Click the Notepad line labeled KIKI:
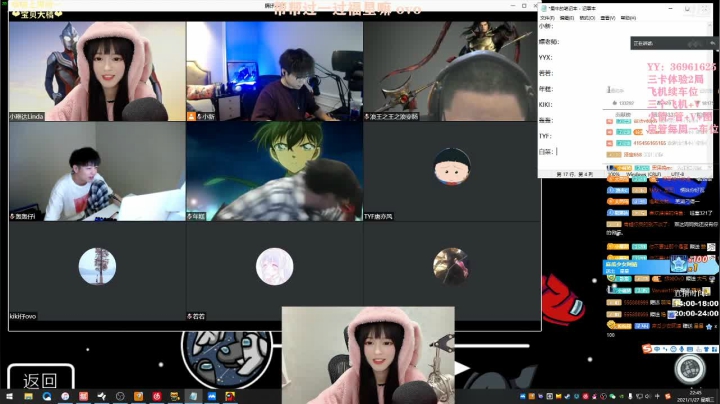 point(545,105)
